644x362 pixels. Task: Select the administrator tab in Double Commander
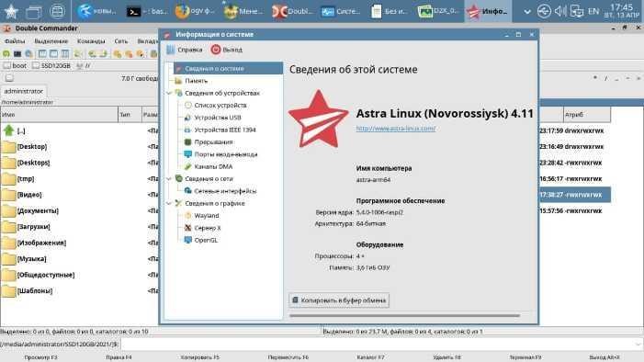point(23,91)
